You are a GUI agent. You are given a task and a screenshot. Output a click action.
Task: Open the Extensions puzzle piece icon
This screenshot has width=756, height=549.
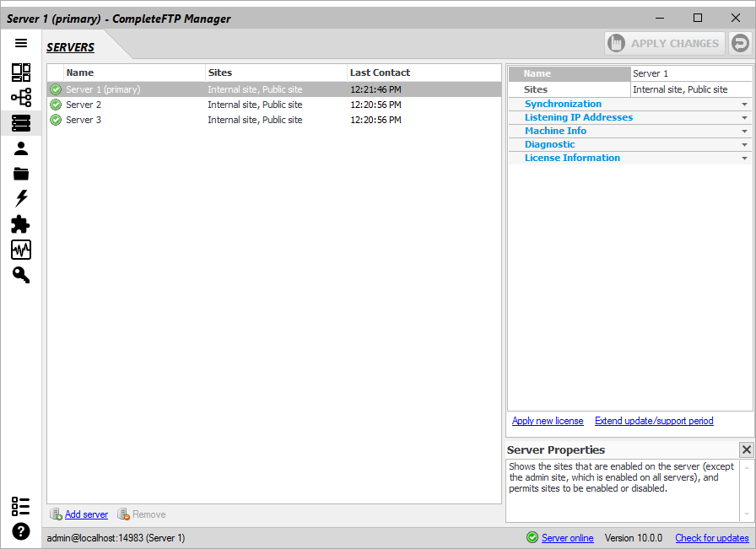tap(20, 224)
